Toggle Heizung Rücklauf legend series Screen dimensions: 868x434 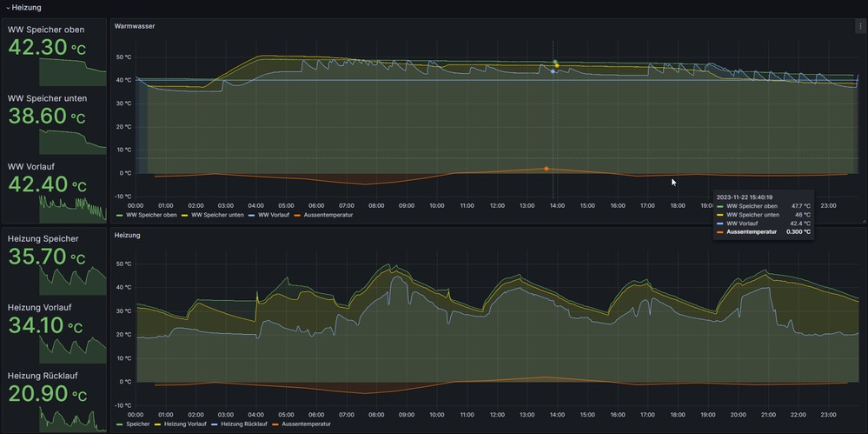pos(243,424)
